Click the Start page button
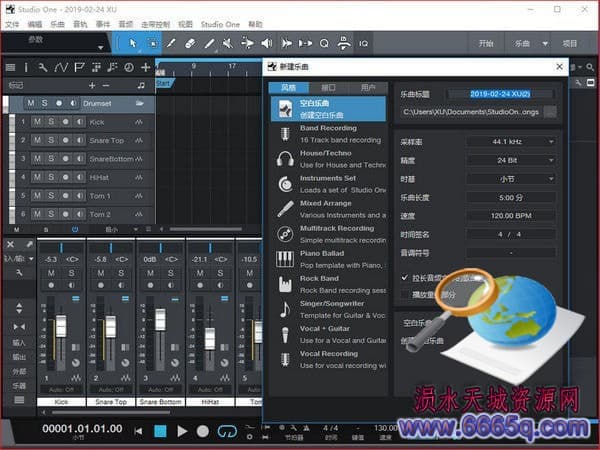The height and width of the screenshot is (450, 600). click(486, 44)
